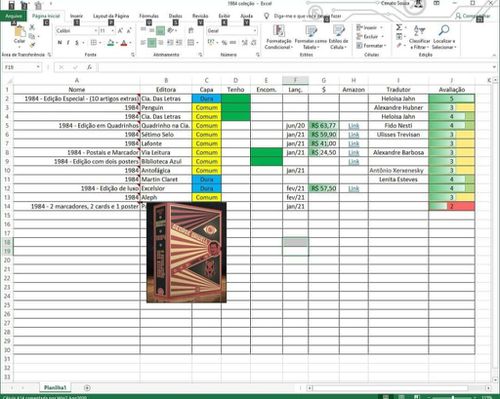Click the 1984 book cover image
500x399 pixels.
(186, 252)
